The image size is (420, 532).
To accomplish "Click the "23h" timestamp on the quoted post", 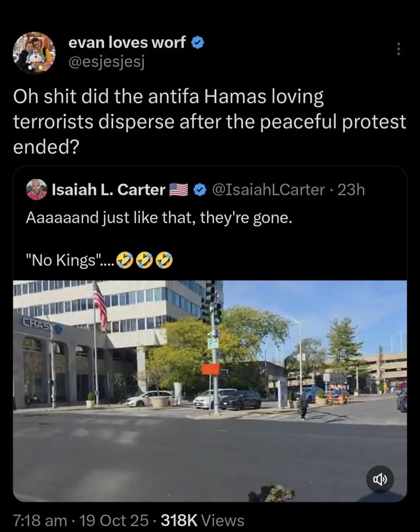I will click(351, 190).
